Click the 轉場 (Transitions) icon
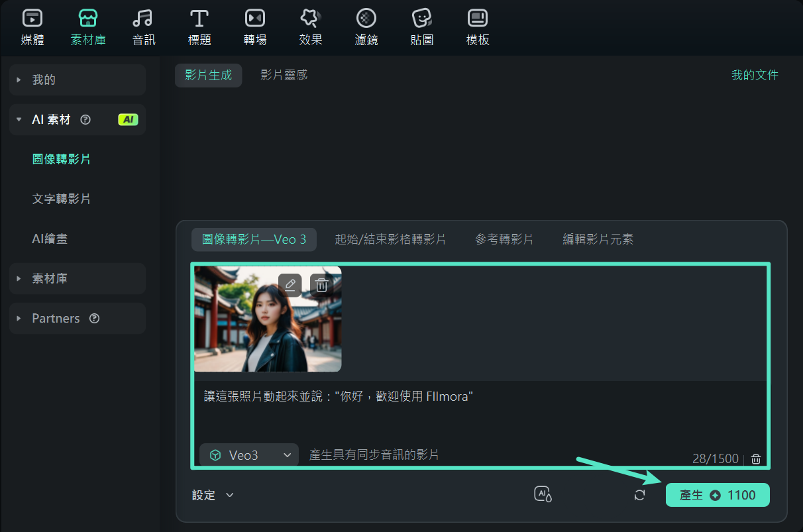The width and height of the screenshot is (803, 532). [x=254, y=27]
